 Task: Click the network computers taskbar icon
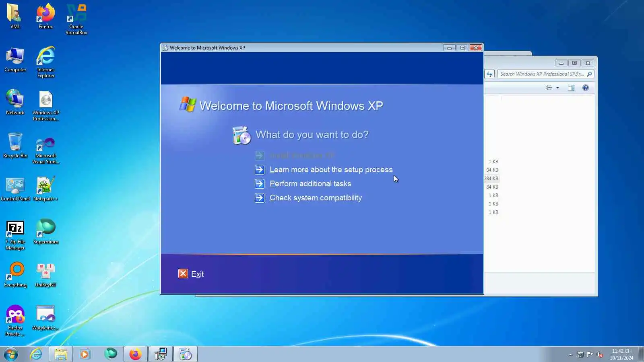coord(161,354)
